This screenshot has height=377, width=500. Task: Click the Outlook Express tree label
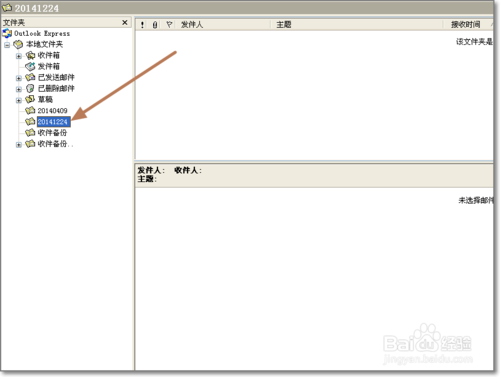(42, 33)
